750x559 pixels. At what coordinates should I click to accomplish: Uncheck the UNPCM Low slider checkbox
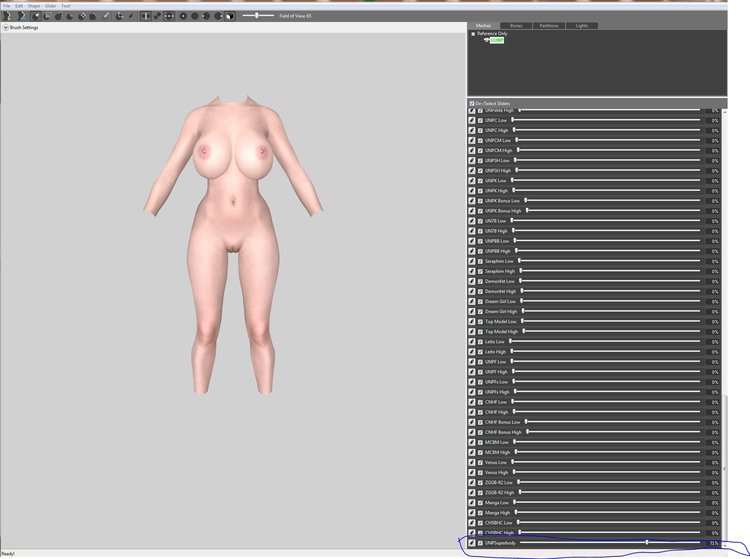click(x=480, y=140)
